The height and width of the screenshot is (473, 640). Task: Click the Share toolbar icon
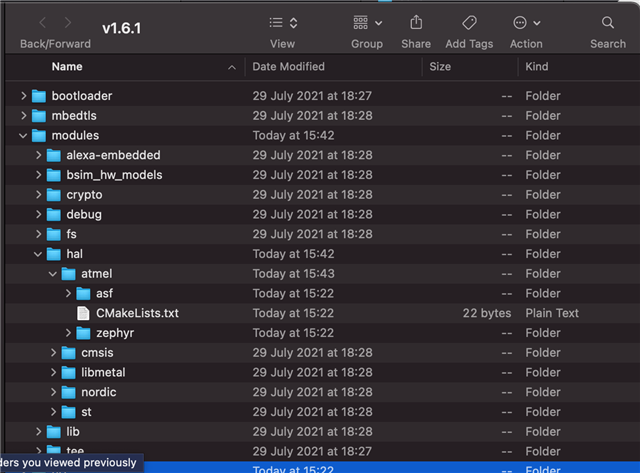pyautogui.click(x=415, y=23)
